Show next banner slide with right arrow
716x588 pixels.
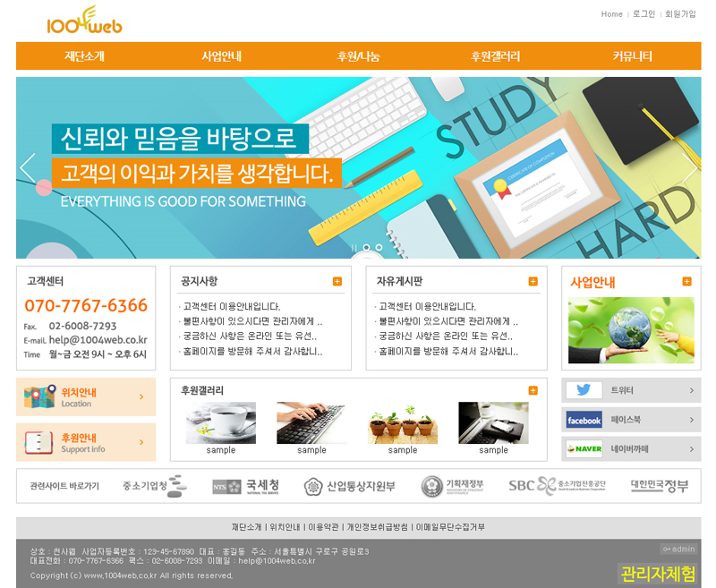coord(689,168)
